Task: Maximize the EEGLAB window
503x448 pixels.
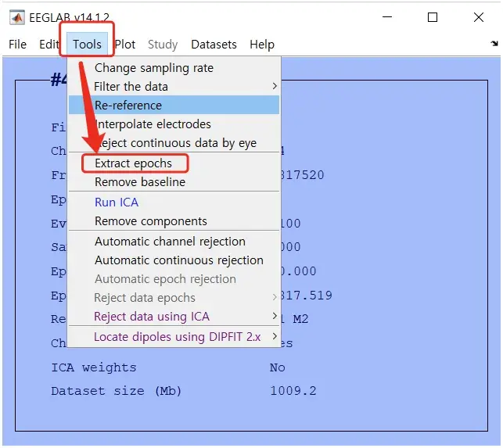Action: click(x=433, y=16)
